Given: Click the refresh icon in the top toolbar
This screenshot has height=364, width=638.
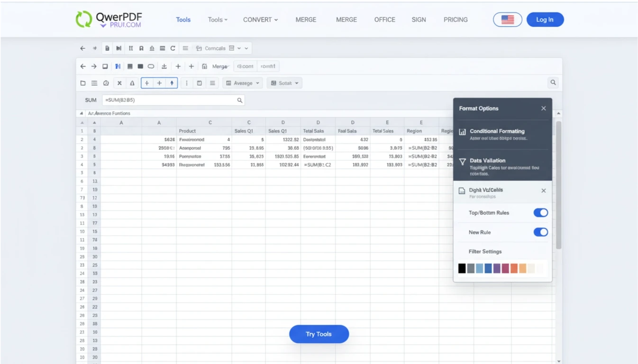Looking at the screenshot, I should click(x=173, y=48).
